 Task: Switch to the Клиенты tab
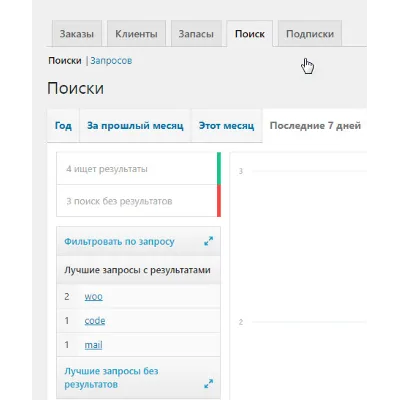click(136, 34)
